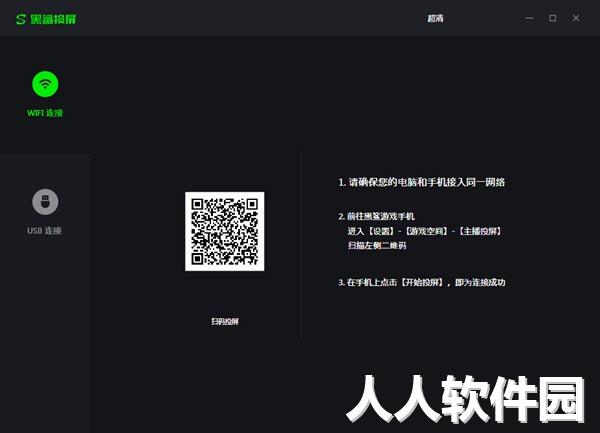Select the USB 连接 tab label
600x433 pixels.
coord(44,231)
